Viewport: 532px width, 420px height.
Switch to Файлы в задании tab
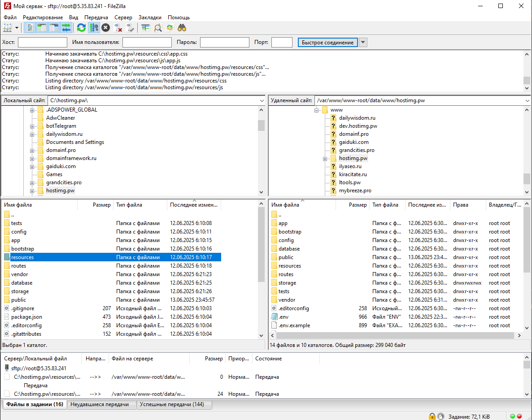point(35,404)
